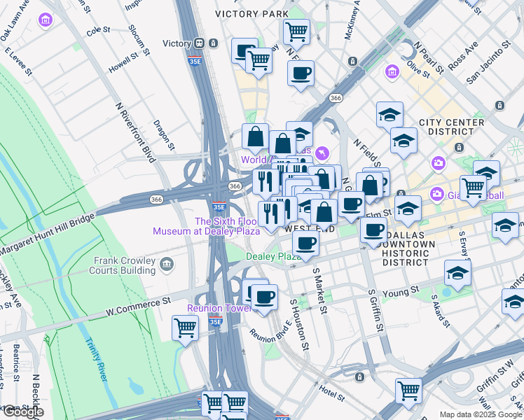
Task: Click the Trinity River label
Action: coord(97,360)
